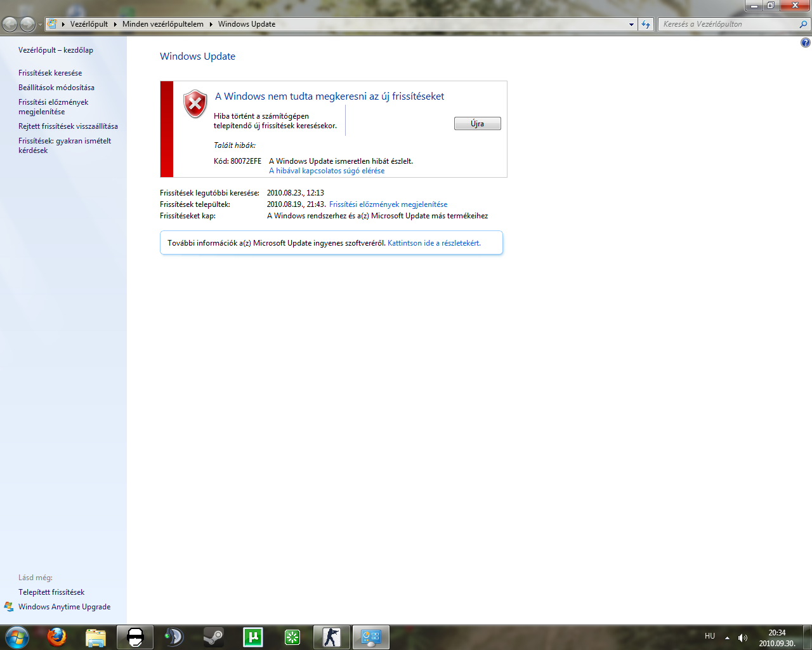Launch Firefox from the taskbar
Image resolution: width=812 pixels, height=650 pixels.
pos(56,637)
